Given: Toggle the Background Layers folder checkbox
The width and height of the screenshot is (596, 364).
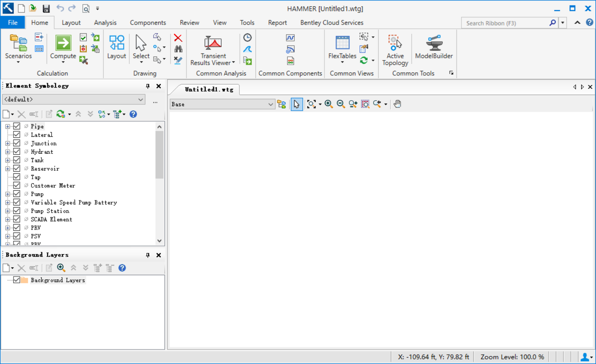Looking at the screenshot, I should pos(16,280).
